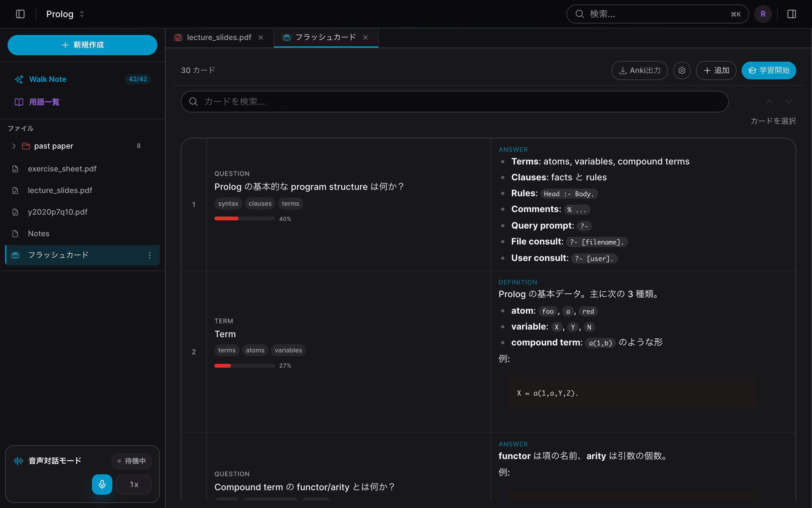
Task: Open the Prolog workspace switcher dropdown
Action: pos(65,14)
